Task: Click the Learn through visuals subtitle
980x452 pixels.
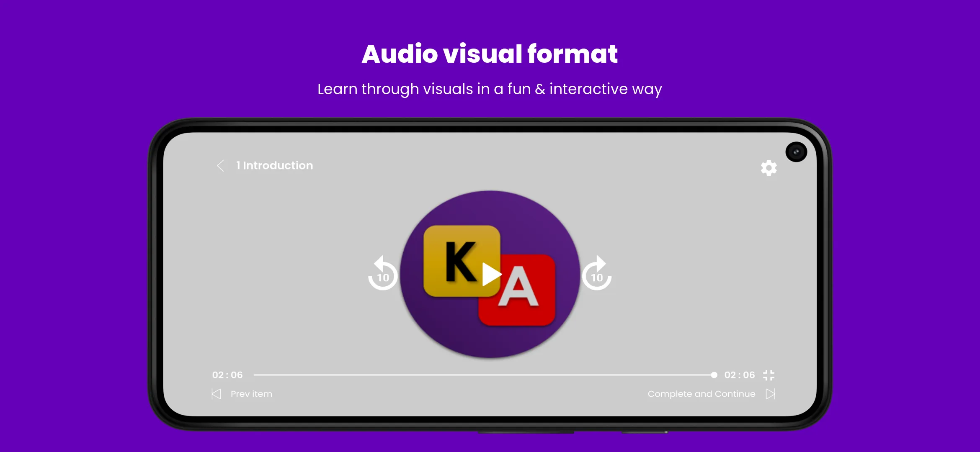Action: click(x=490, y=89)
